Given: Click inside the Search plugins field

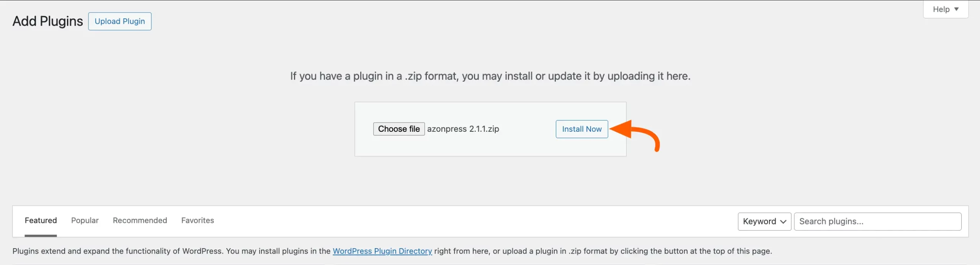Looking at the screenshot, I should pyautogui.click(x=878, y=221).
